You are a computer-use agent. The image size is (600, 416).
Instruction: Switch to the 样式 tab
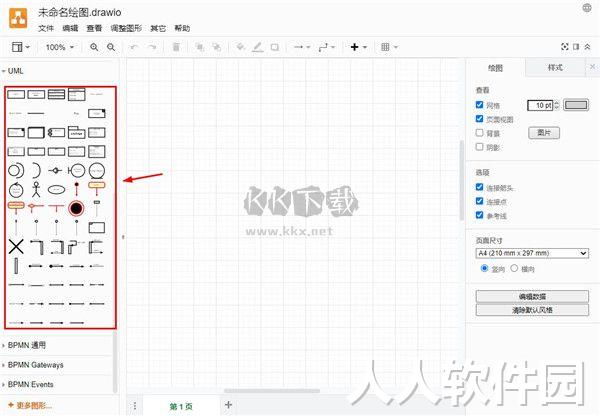pos(555,68)
